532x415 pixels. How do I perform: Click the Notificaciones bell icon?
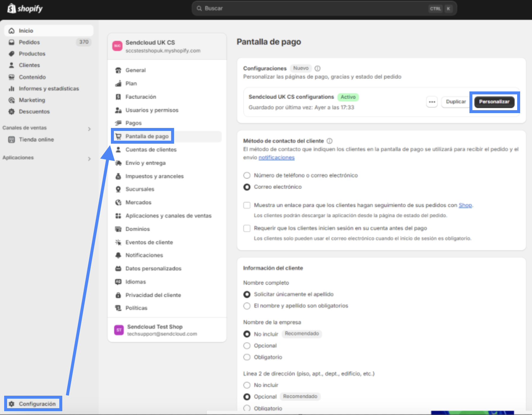click(x=118, y=255)
